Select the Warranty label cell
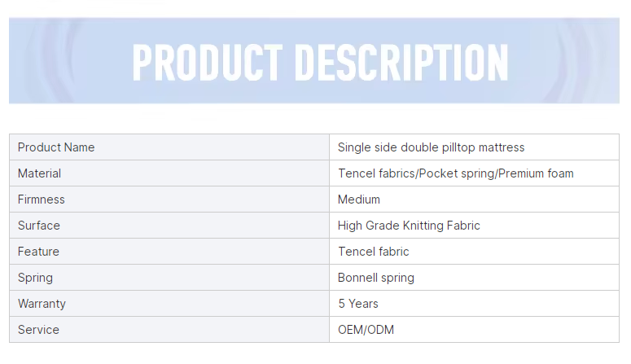This screenshot has width=631, height=364. tap(169, 304)
